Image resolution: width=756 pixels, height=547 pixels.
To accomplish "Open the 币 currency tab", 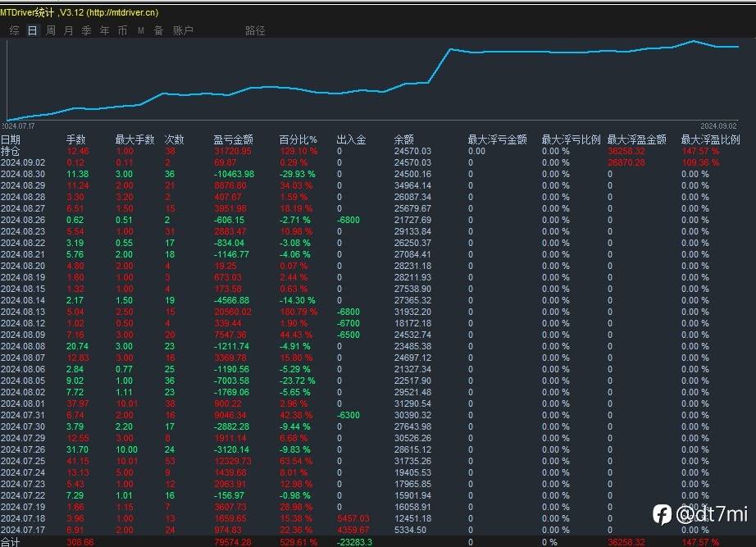I will click(122, 30).
